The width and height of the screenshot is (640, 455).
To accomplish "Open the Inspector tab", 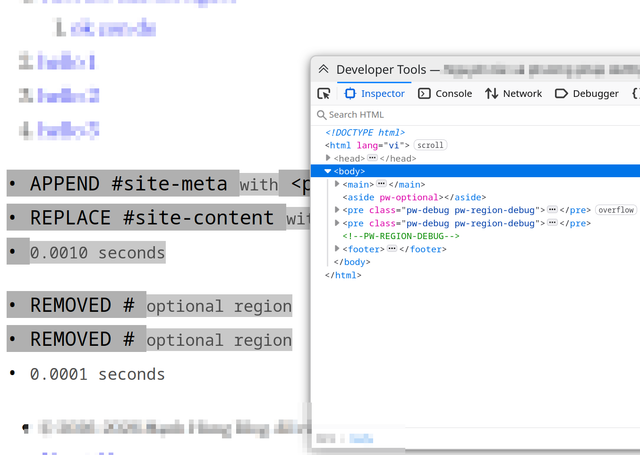I will (x=374, y=94).
